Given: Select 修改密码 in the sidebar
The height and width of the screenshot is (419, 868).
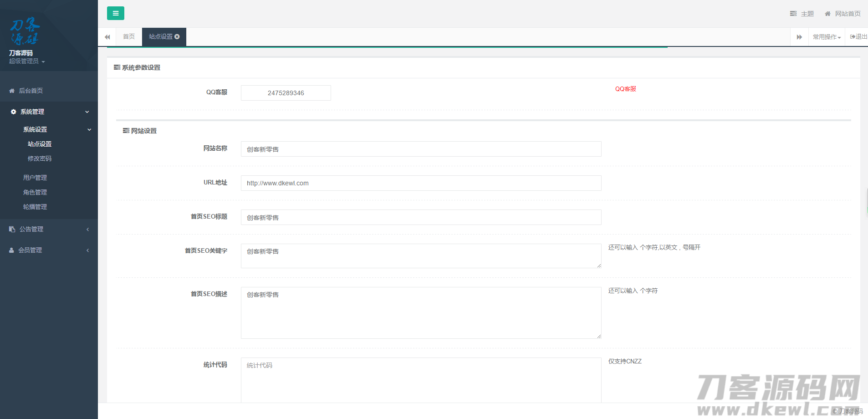Looking at the screenshot, I should 40,158.
